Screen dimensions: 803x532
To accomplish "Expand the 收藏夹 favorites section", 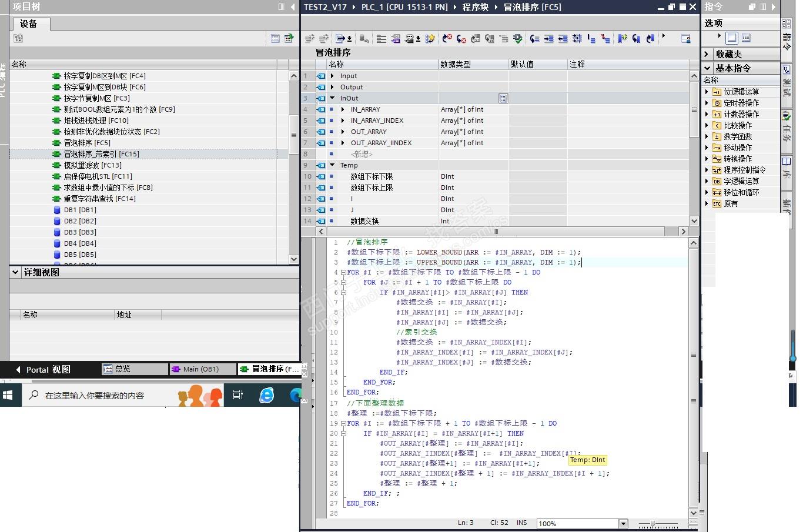I will pyautogui.click(x=707, y=54).
